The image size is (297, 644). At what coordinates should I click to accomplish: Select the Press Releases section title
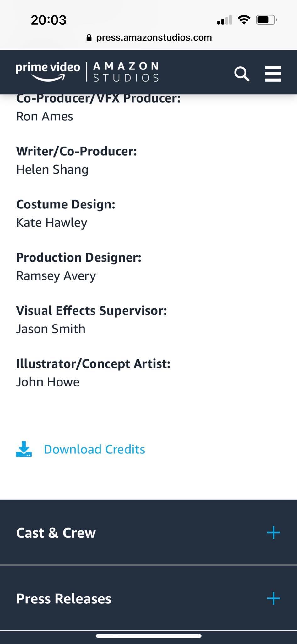coord(64,598)
